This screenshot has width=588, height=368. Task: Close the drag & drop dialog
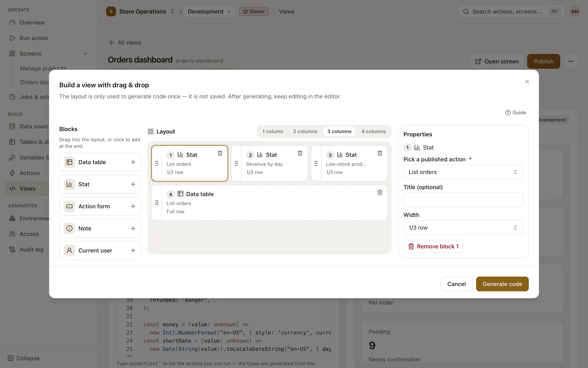[527, 82]
